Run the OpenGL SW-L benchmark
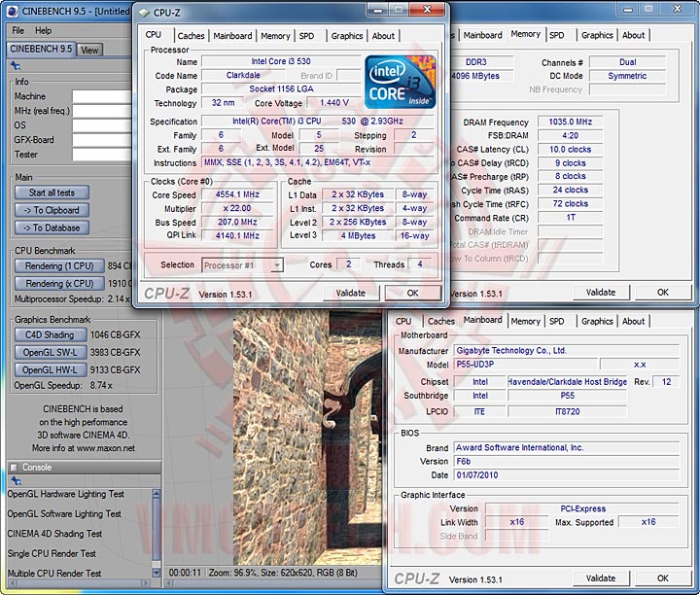Viewport: 700px width, 595px height. [x=50, y=352]
